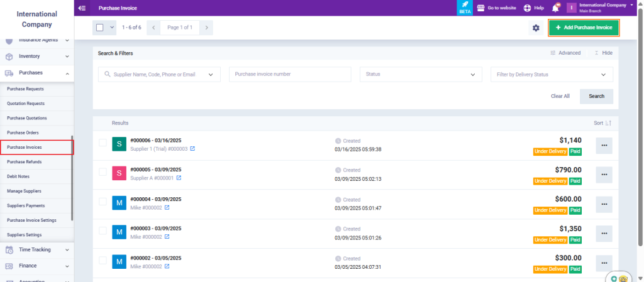This screenshot has height=282, width=644.
Task: Click Clear All filters
Action: (x=560, y=96)
